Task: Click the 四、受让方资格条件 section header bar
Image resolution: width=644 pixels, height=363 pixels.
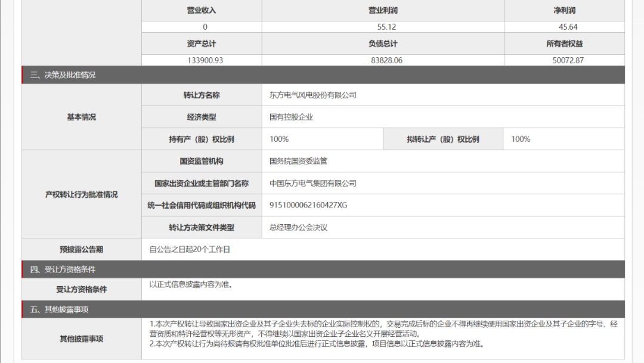Action: tap(63, 269)
